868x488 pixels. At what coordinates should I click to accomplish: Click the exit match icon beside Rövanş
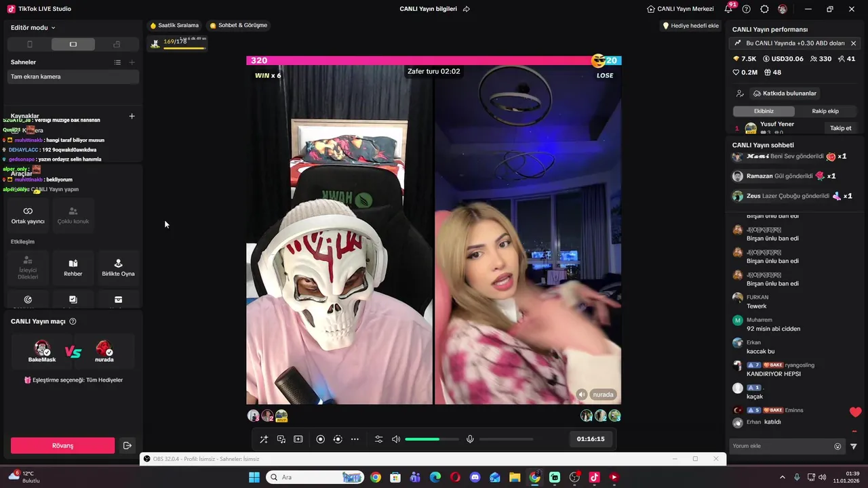[x=127, y=445]
